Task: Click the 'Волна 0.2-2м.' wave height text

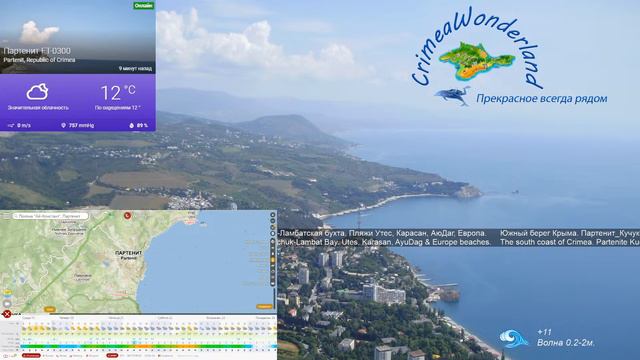Action: coord(565,343)
